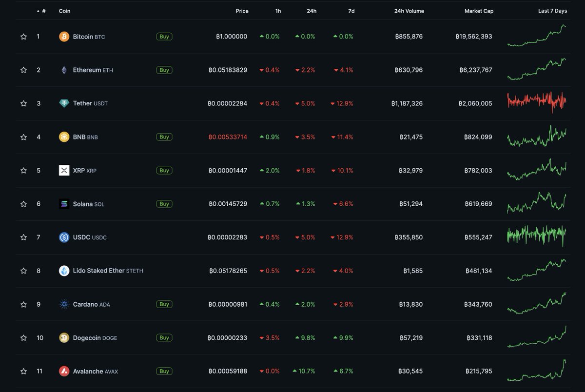The height and width of the screenshot is (392, 585).
Task: Click Buy in Avalanche row
Action: point(164,372)
